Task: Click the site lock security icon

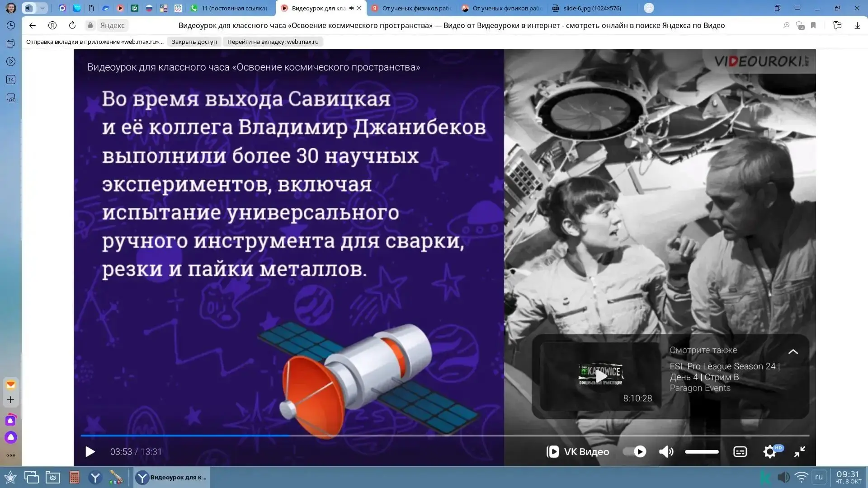Action: pos(90,25)
